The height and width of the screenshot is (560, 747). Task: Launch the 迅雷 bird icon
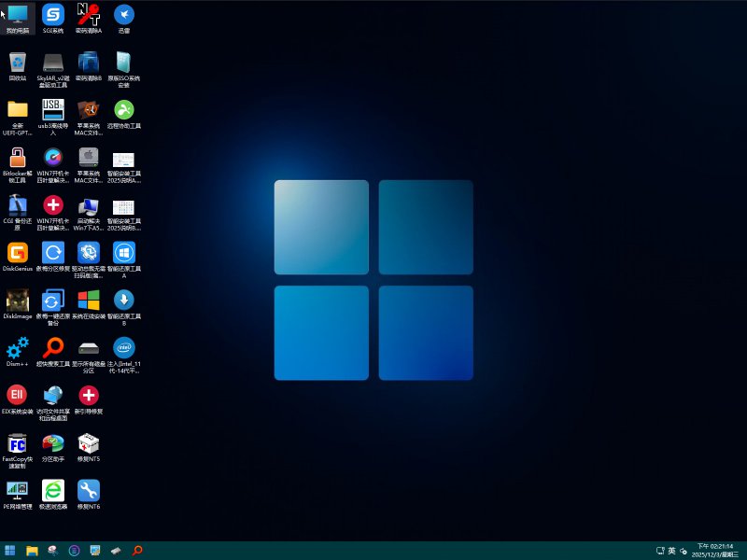point(124,18)
